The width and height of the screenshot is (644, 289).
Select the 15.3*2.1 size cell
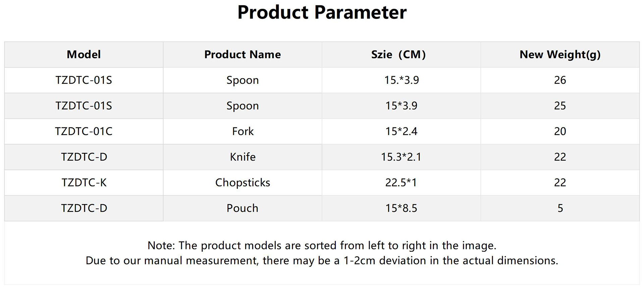(x=401, y=157)
